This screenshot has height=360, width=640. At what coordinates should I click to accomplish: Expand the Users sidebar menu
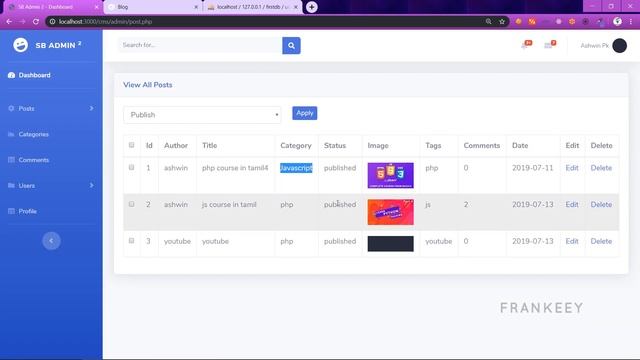(x=51, y=186)
